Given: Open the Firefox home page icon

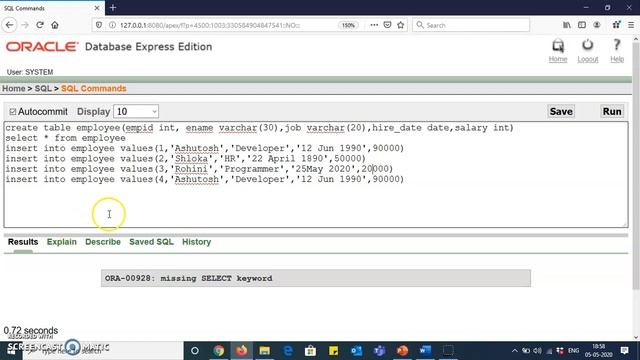Looking at the screenshot, I should tap(55, 25).
